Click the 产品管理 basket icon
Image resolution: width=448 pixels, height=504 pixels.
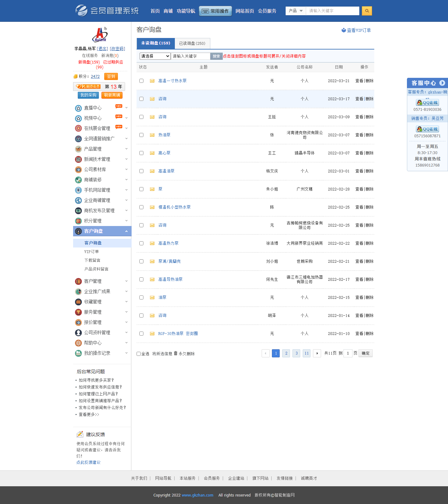(x=78, y=149)
